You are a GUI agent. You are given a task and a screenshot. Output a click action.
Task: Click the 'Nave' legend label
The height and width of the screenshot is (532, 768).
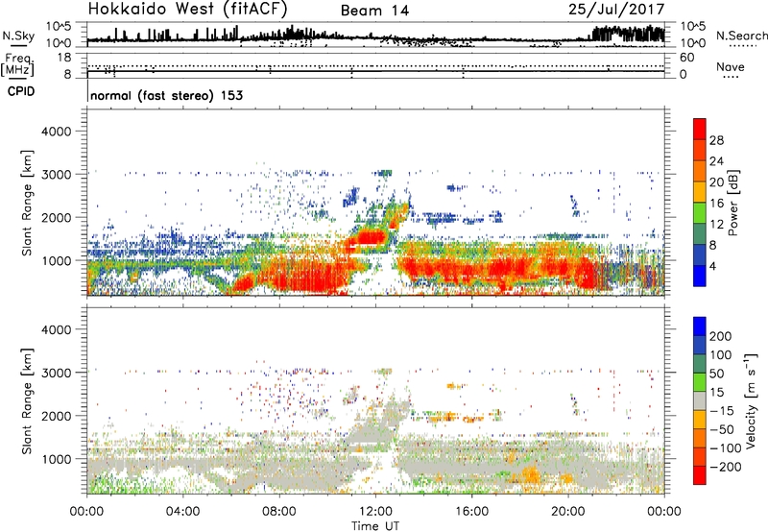tap(731, 66)
